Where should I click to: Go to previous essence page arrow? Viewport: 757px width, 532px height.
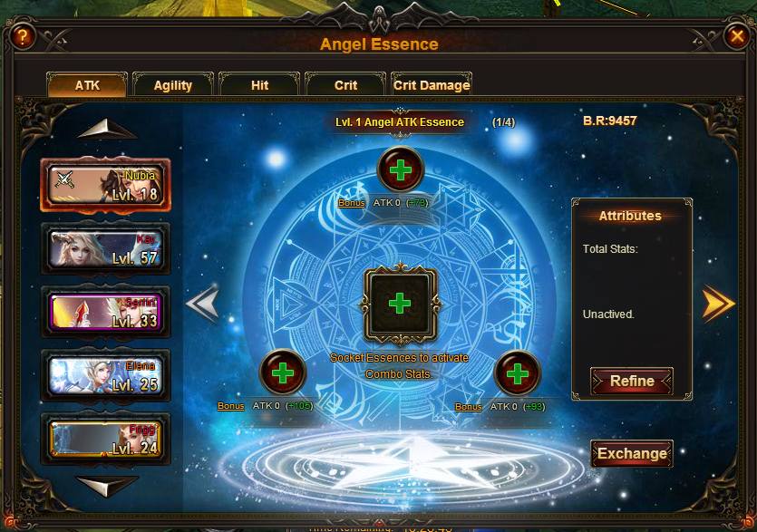click(x=203, y=304)
